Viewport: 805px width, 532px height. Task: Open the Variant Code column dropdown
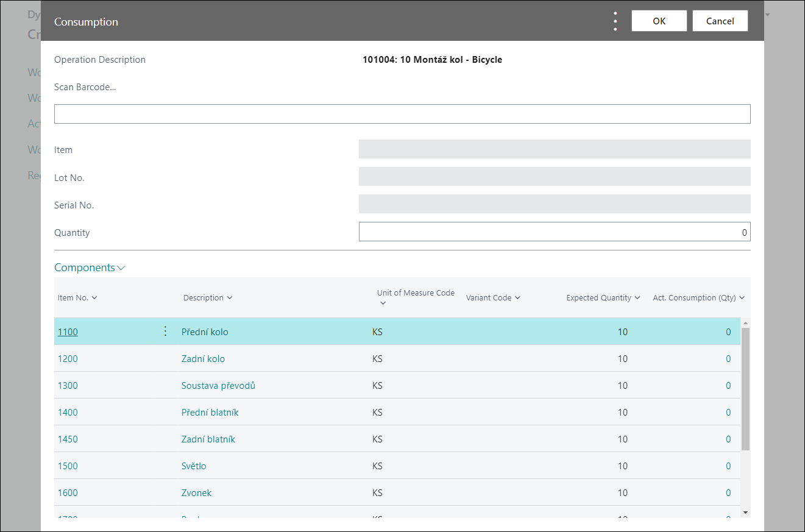(517, 297)
